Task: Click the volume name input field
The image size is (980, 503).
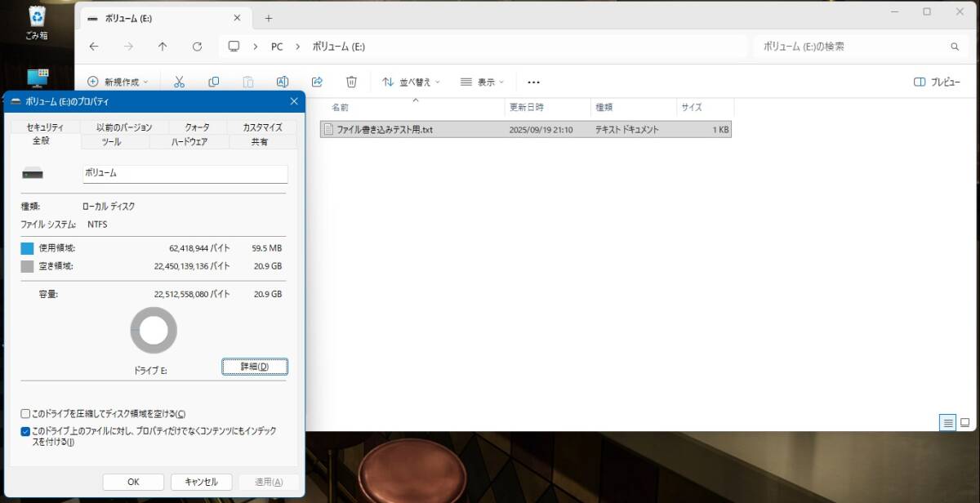Action: click(185, 174)
